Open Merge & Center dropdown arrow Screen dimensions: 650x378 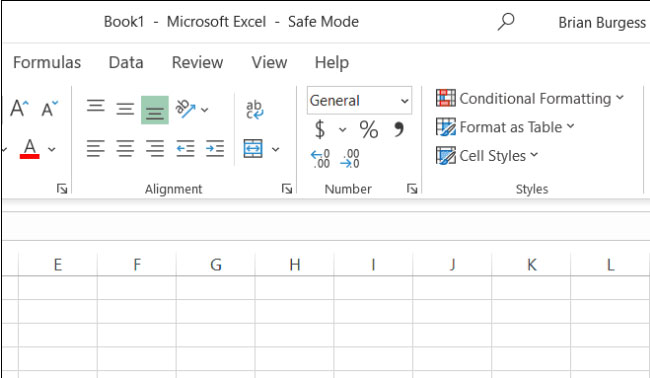click(x=275, y=149)
